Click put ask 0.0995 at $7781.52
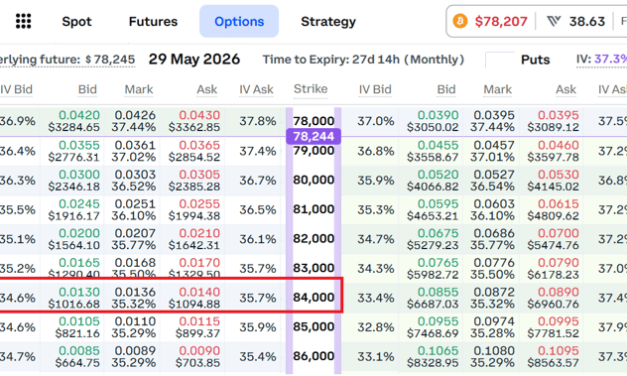The image size is (627, 376). click(x=553, y=327)
